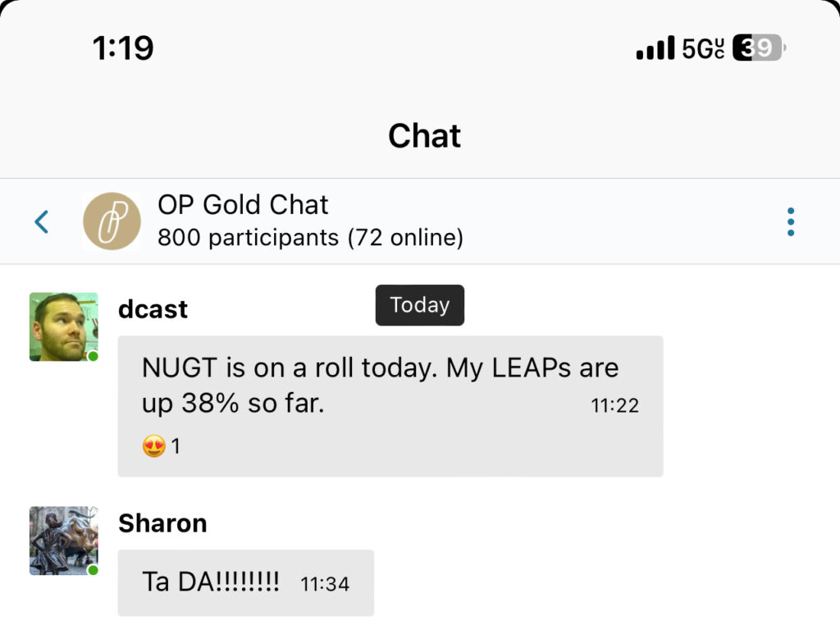Tap the heart-eyes emoji reaction
This screenshot has width=840, height=621.
pos(153,446)
